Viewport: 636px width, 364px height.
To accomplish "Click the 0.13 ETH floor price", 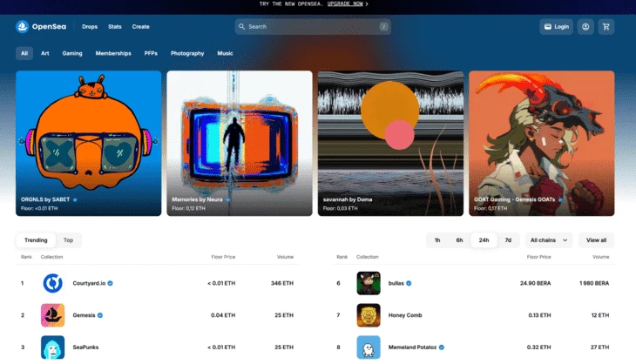I will tap(539, 315).
